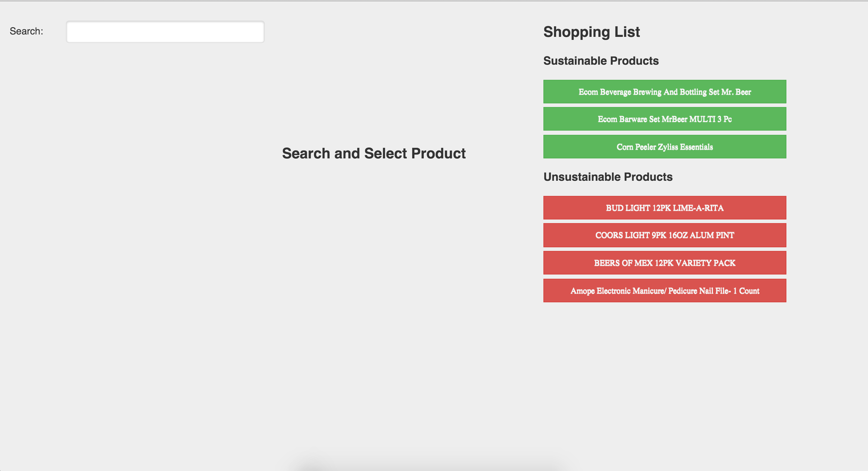The image size is (868, 471).
Task: Focus the empty product search box
Action: click(165, 32)
